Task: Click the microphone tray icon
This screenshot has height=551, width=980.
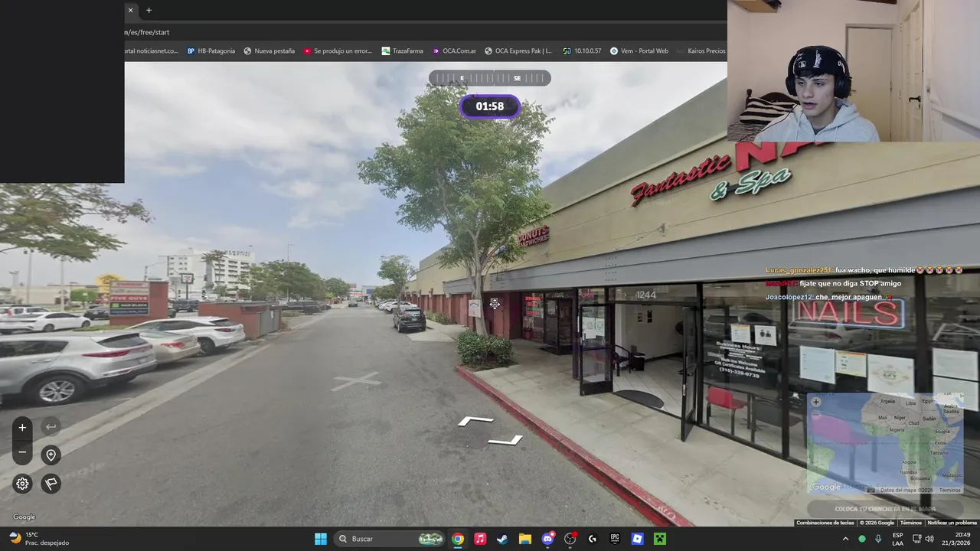Action: coord(878,539)
